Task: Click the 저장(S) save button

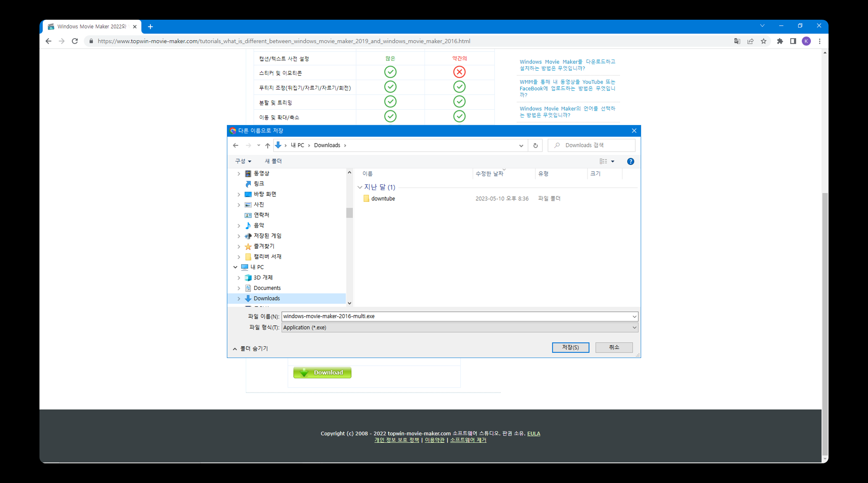Action: pos(570,347)
